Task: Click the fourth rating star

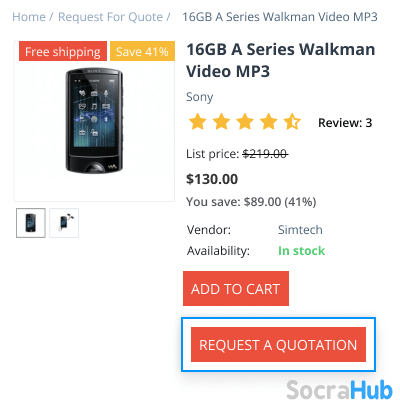Action: 269,122
